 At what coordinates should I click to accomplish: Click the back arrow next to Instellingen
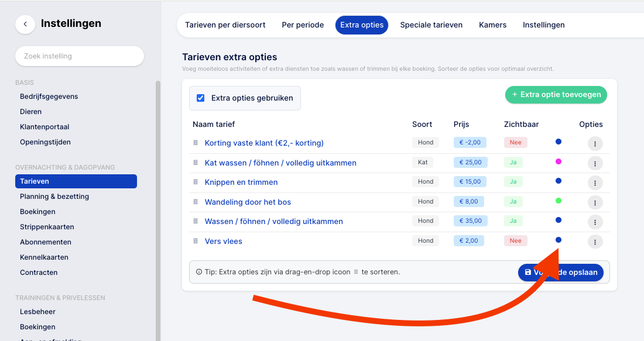point(25,24)
